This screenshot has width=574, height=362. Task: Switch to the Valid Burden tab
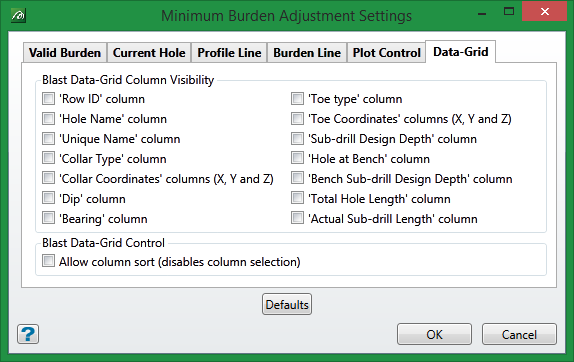65,53
